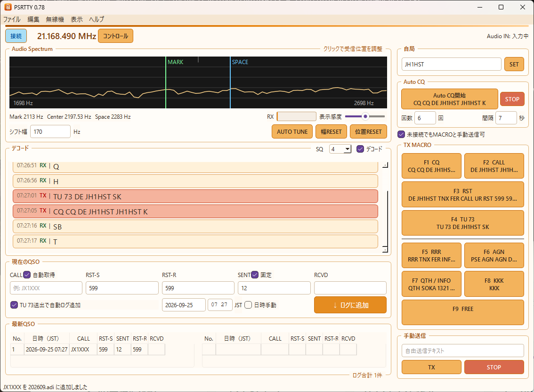Toggle the SENT 固定 checkbox

[255, 275]
